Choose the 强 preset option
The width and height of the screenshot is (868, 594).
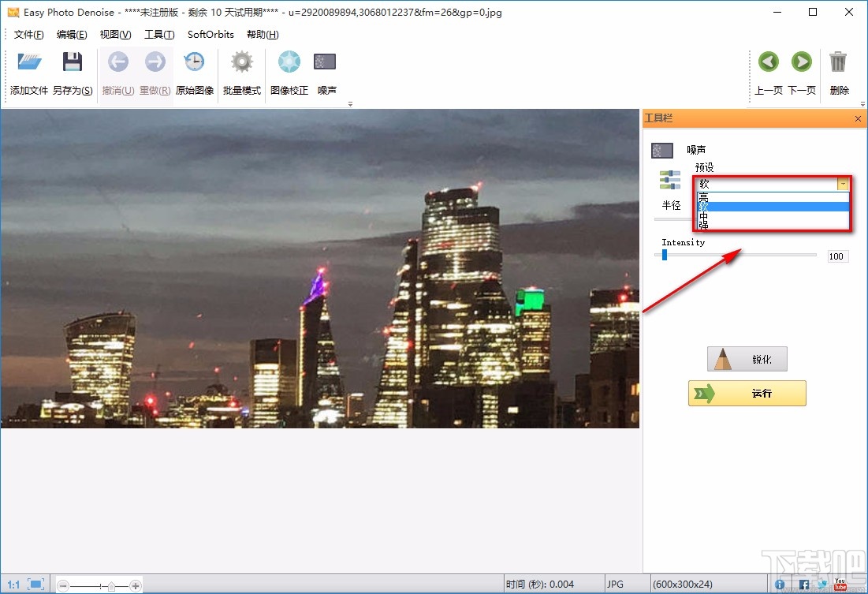773,225
